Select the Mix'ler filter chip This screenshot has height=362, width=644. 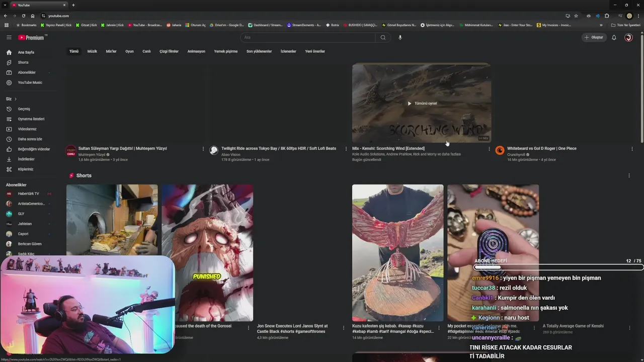(x=111, y=51)
